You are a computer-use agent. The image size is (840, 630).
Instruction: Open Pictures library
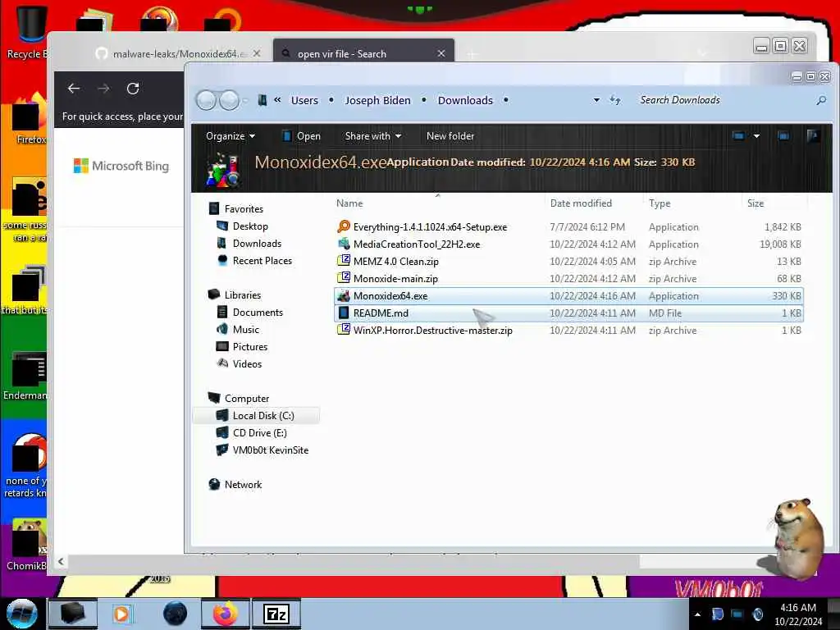[249, 347]
